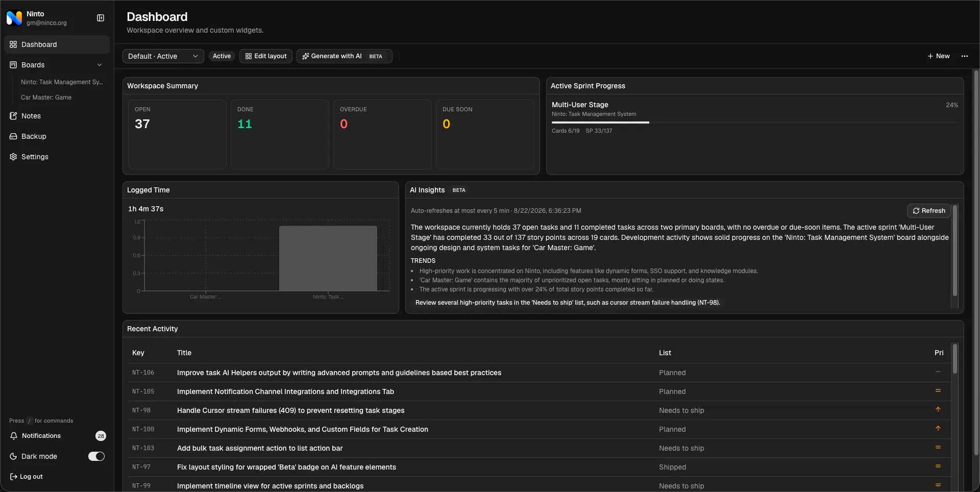Open Dashboard in sidebar
980x492 pixels.
click(x=57, y=44)
